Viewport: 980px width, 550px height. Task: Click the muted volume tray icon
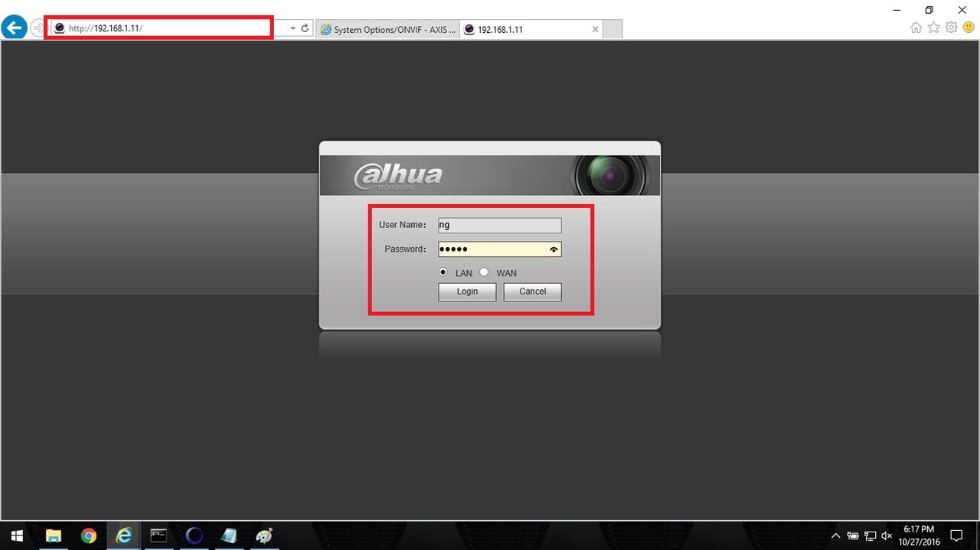(887, 535)
